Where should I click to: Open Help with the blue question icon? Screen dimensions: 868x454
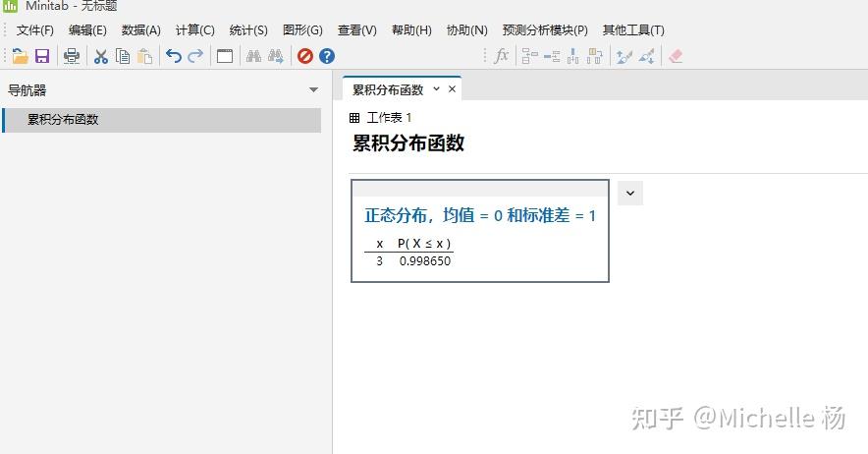[x=327, y=56]
